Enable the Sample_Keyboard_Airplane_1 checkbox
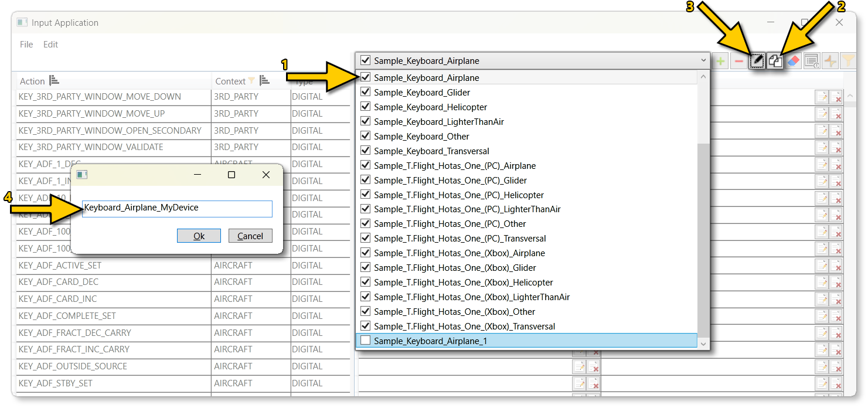 (365, 340)
